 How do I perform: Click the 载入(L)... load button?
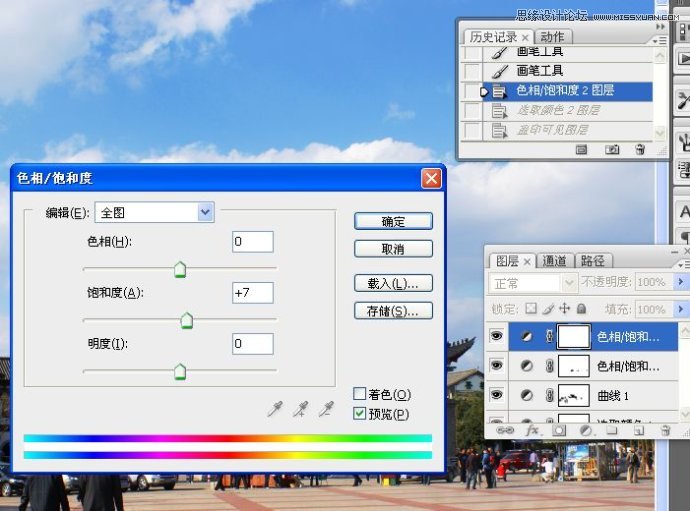click(x=393, y=283)
